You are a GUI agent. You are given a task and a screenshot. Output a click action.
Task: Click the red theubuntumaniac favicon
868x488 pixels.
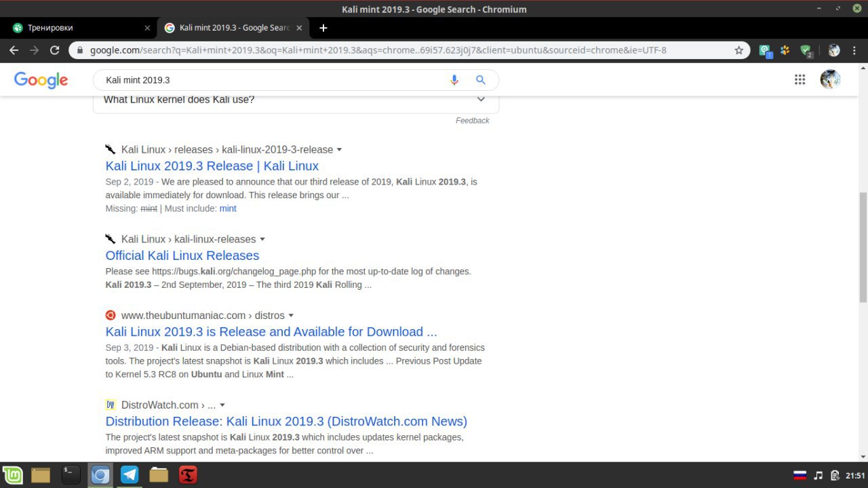[x=111, y=315]
